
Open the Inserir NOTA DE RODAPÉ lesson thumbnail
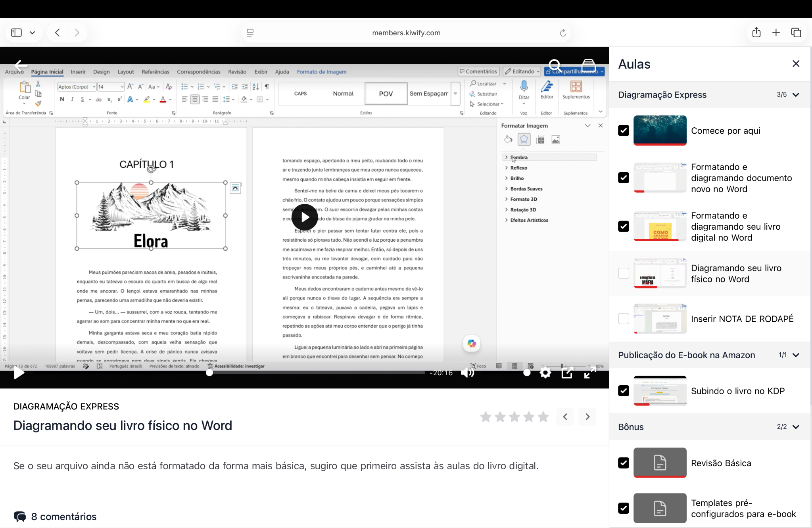[660, 319]
